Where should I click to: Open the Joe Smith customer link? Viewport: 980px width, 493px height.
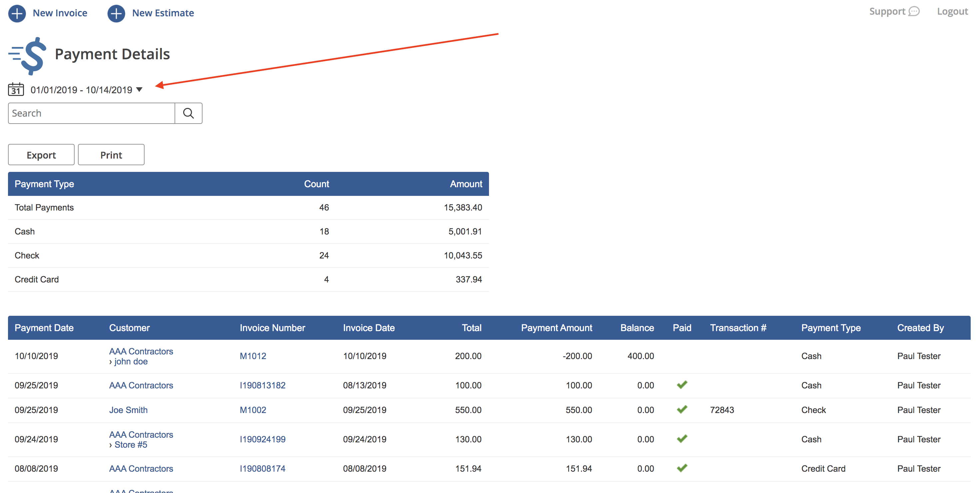128,410
